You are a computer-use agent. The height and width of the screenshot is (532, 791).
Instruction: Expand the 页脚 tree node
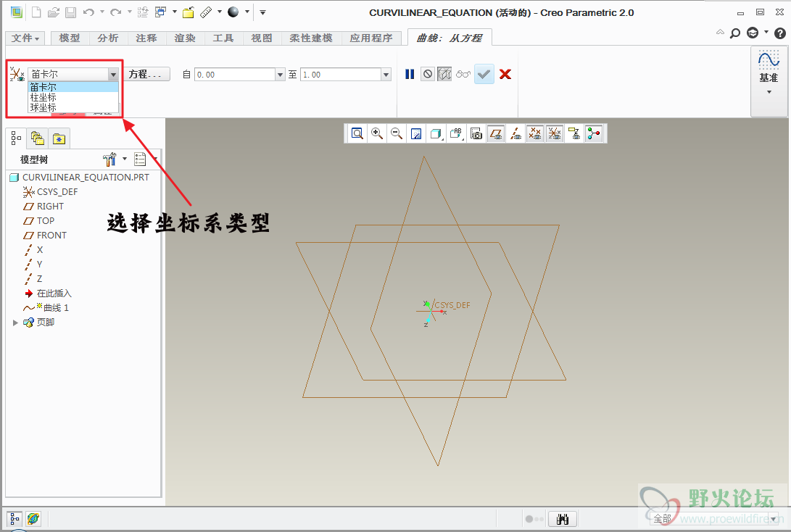pyautogui.click(x=15, y=323)
